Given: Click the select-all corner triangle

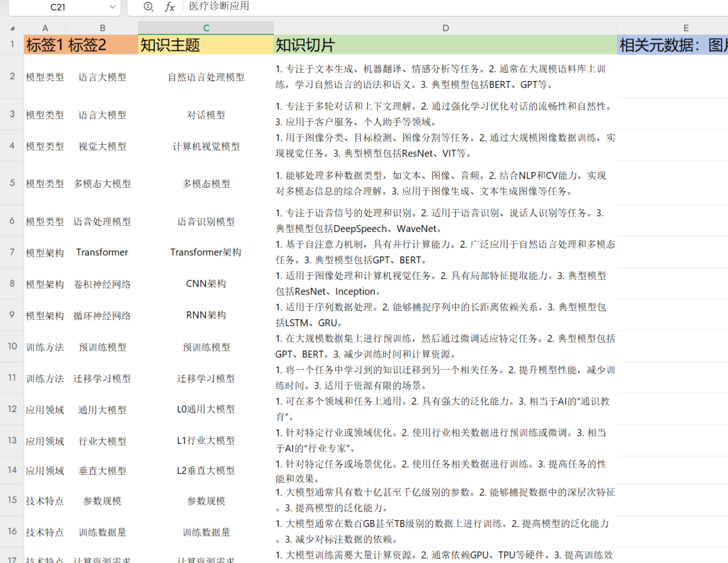Looking at the screenshot, I should (12, 28).
